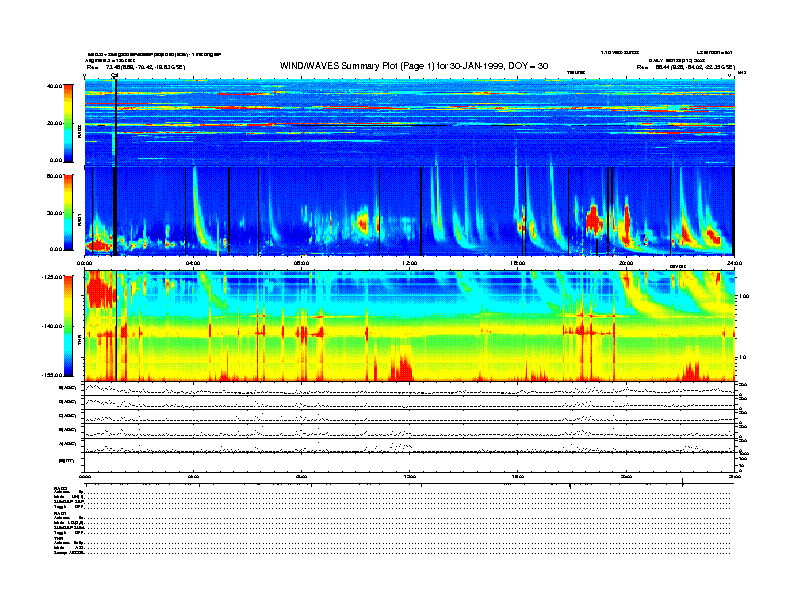The height and width of the screenshot is (612, 792).
Task: Click the 24:00 tick below RAD1 spectrogram
Action: pos(734,263)
